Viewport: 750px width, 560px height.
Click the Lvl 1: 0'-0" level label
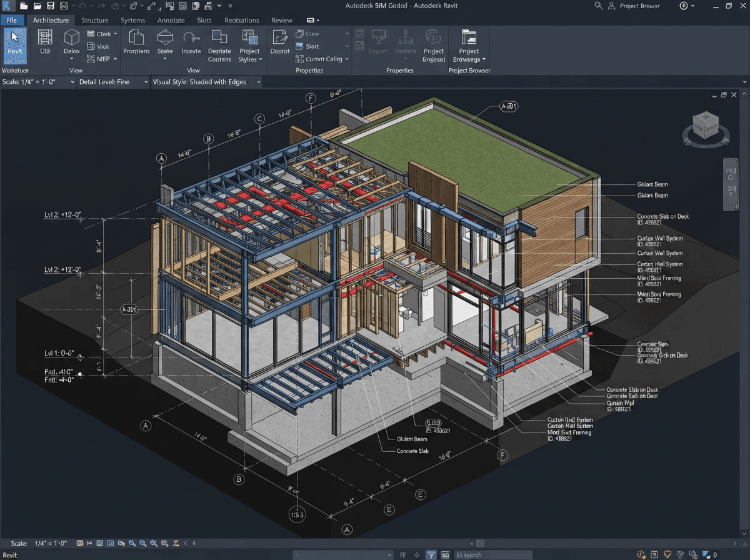(x=59, y=353)
